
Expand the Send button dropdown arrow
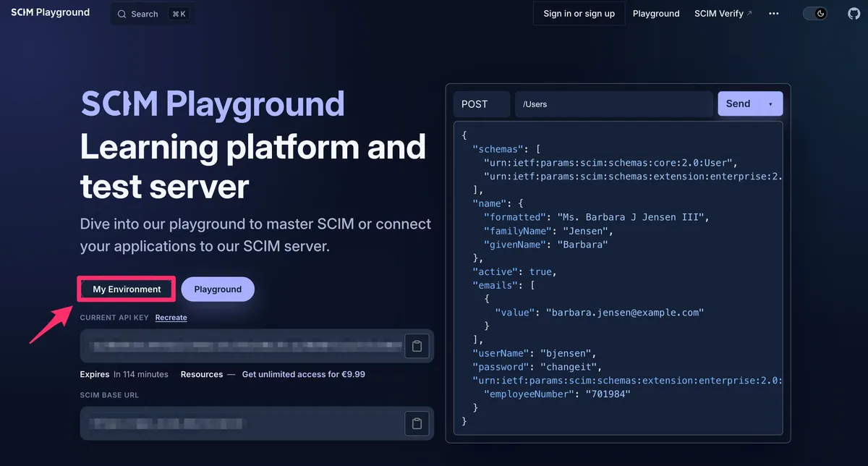pyautogui.click(x=770, y=104)
